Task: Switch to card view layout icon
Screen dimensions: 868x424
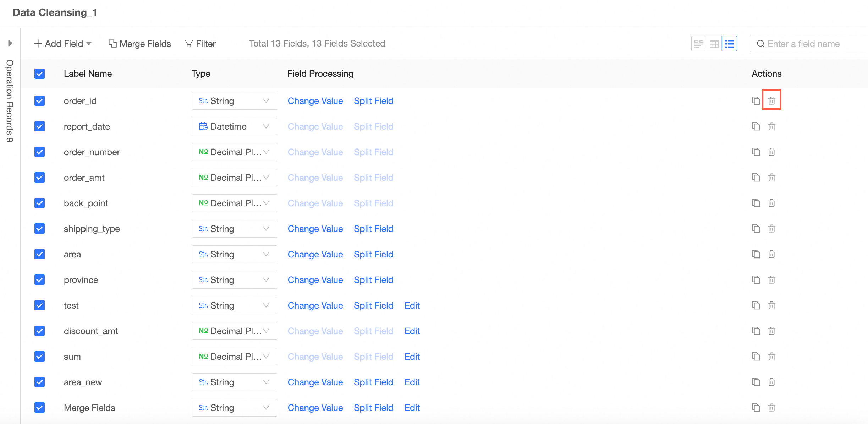Action: tap(699, 44)
